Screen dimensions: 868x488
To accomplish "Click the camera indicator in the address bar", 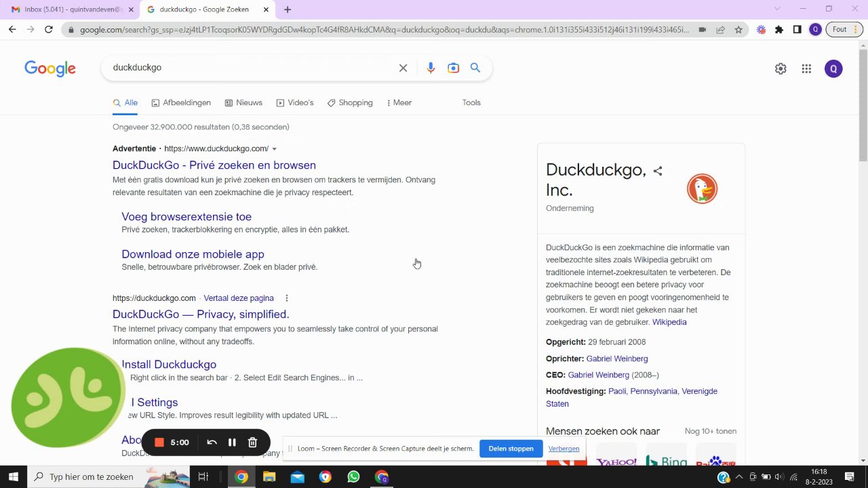I will (x=703, y=29).
